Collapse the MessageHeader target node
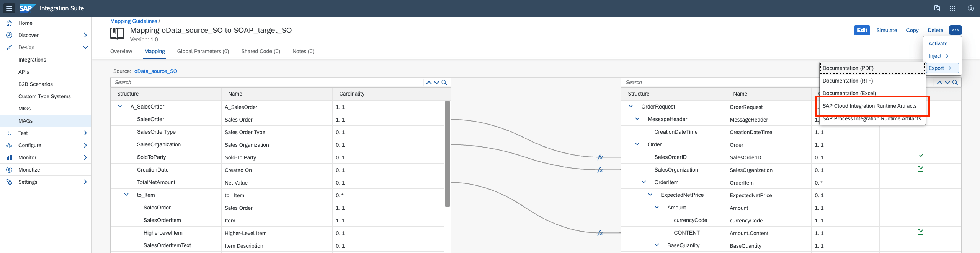The image size is (980, 253). 637,119
